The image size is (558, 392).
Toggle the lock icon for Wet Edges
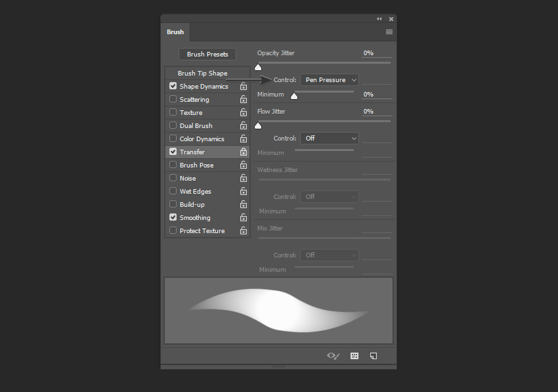tap(244, 192)
